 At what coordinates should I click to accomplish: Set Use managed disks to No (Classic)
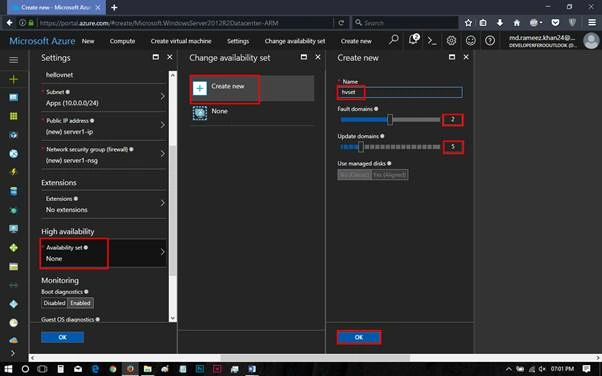[x=354, y=175]
